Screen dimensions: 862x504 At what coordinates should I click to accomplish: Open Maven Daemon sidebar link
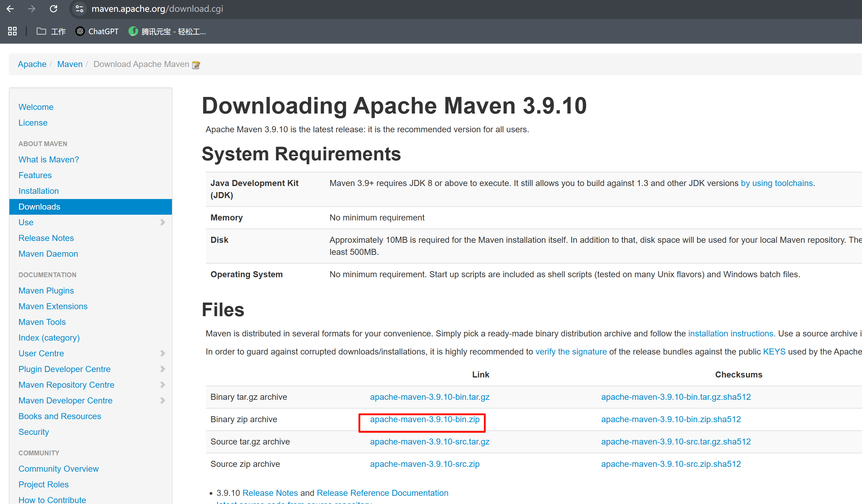(x=48, y=254)
